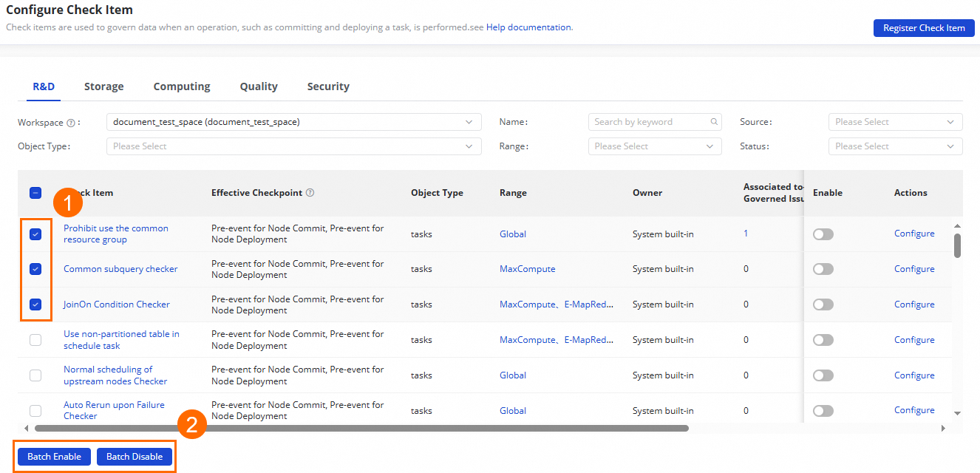Click the Object Type column header
This screenshot has height=473, width=980.
click(437, 193)
